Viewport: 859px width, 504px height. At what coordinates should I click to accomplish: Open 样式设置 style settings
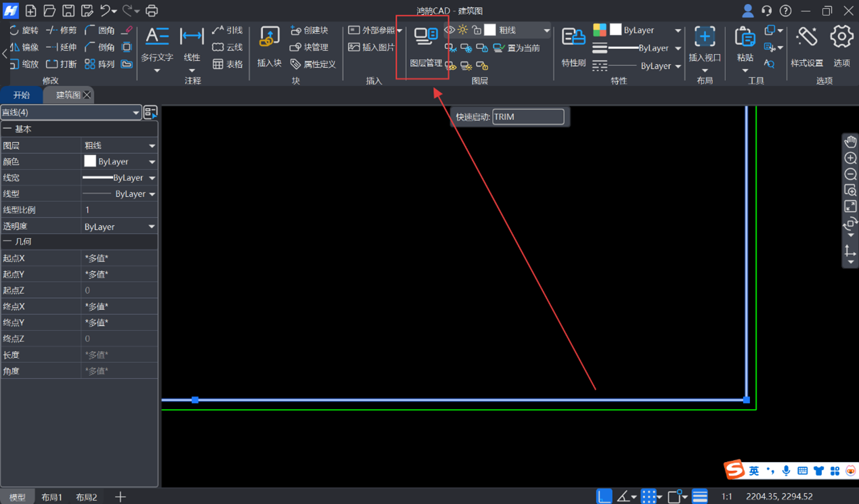[806, 46]
